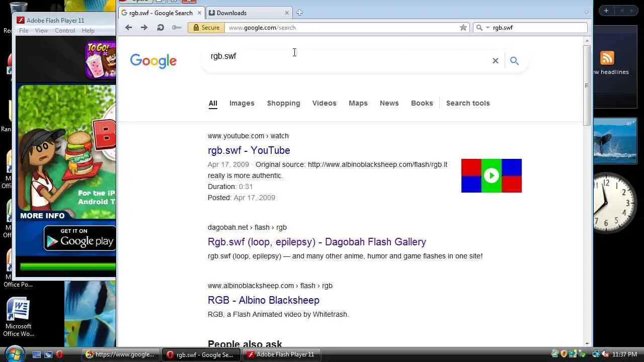Viewport: 644px width, 362px height.
Task: Click the scrollbar down arrow on the page
Action: (x=587, y=343)
